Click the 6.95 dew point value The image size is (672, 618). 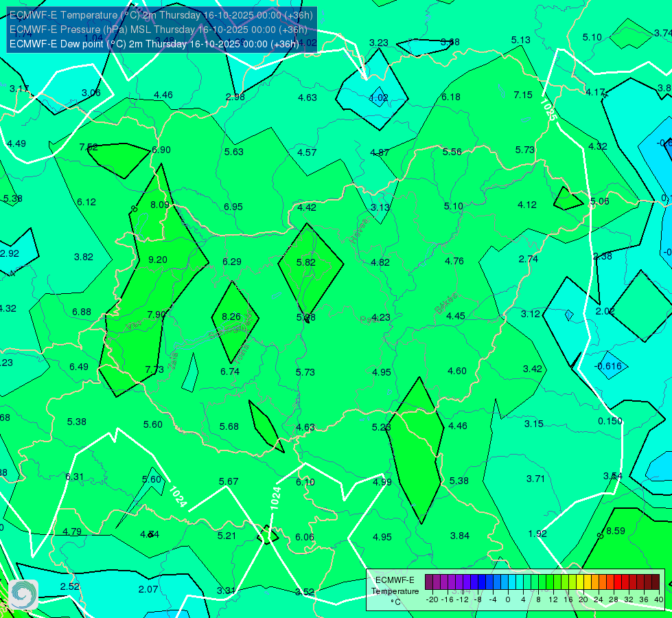click(x=233, y=207)
